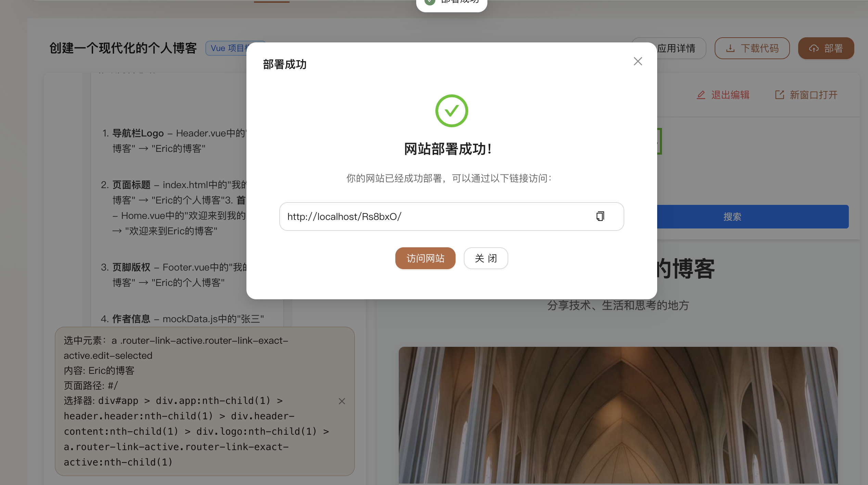Click the copy icon beside the deployment URL

tap(600, 216)
